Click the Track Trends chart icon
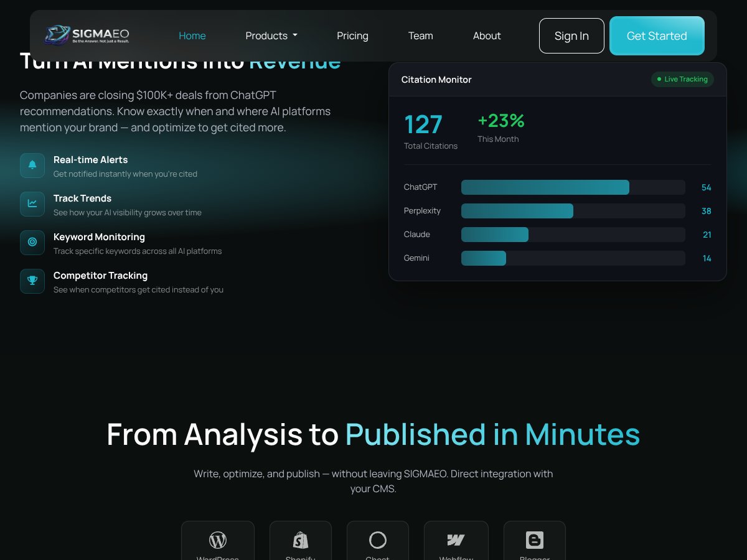The image size is (747, 560). click(x=32, y=204)
